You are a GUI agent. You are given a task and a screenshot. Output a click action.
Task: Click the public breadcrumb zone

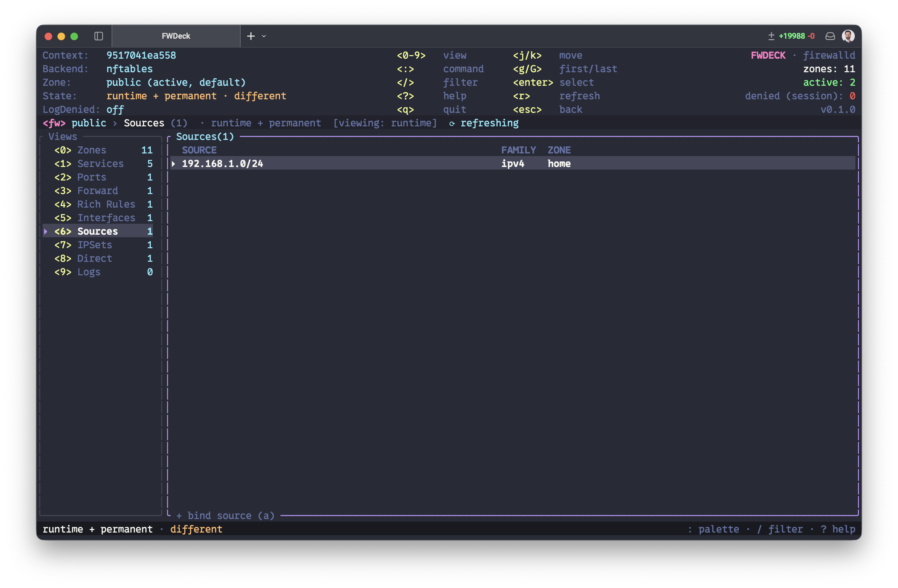(x=89, y=123)
